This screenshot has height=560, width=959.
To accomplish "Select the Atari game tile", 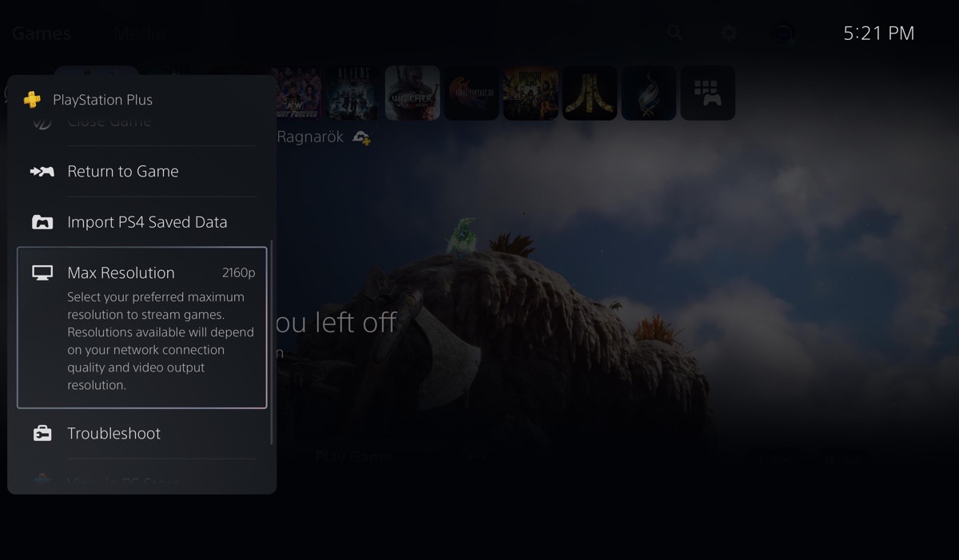I will pos(590,93).
